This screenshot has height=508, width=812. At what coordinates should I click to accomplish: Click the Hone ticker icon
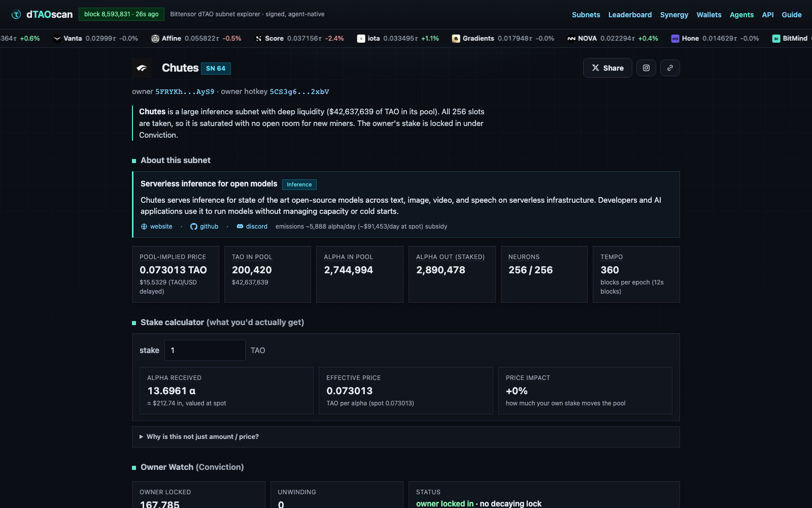coord(675,39)
